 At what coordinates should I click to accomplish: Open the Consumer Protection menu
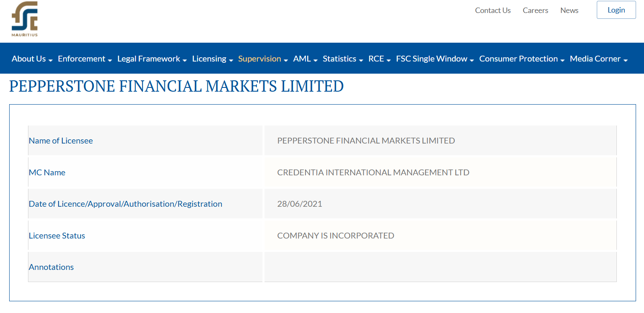[x=522, y=59]
